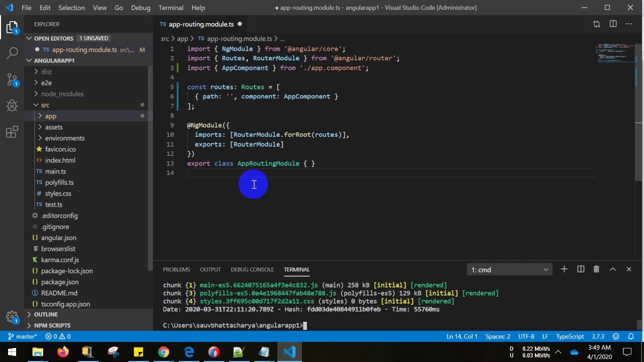Add a new terminal with plus icon
This screenshot has width=644, height=362.
(564, 269)
